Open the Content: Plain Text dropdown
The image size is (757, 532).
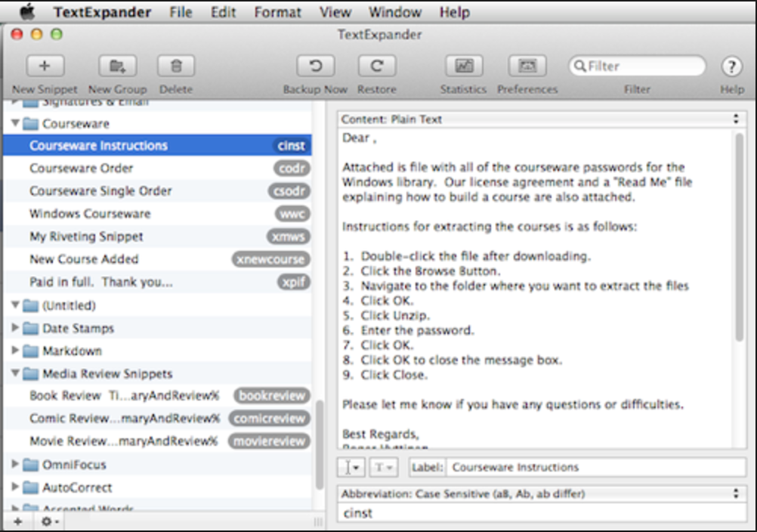pyautogui.click(x=542, y=119)
